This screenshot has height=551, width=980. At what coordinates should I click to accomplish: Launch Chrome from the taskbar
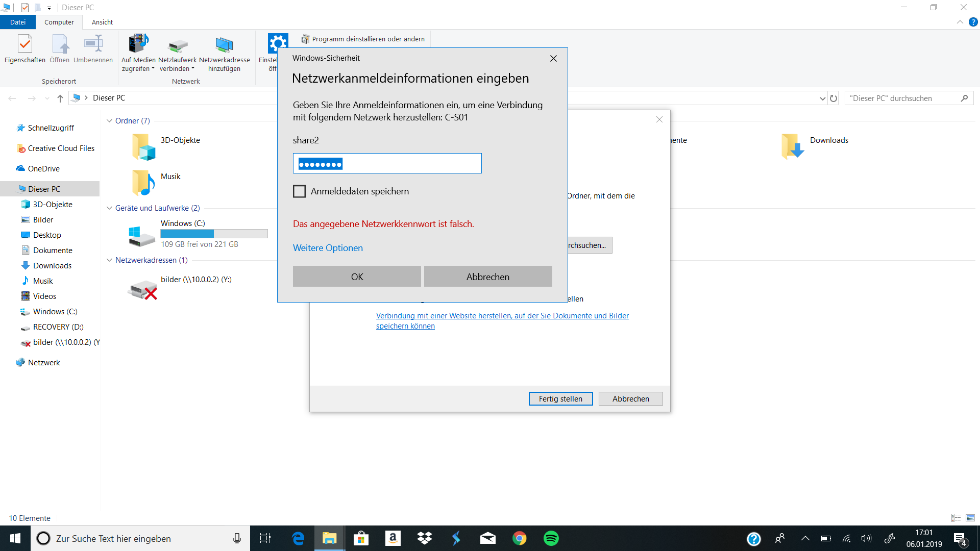(x=519, y=538)
